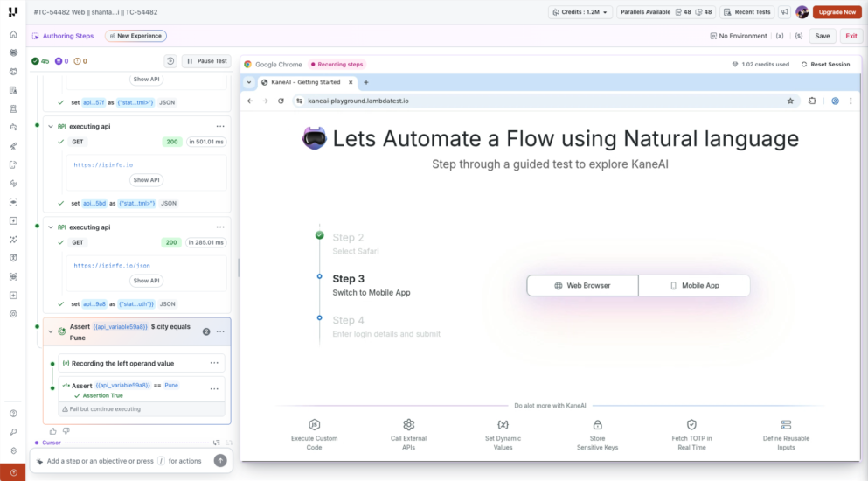This screenshot has width=868, height=481.
Task: Open the Credits : 1.2M dropdown
Action: pyautogui.click(x=580, y=12)
